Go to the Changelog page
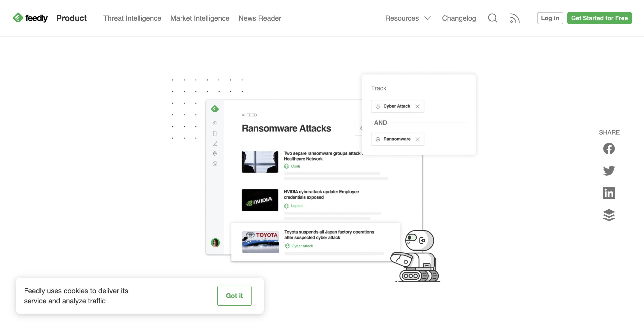644x330 pixels. pos(459,18)
